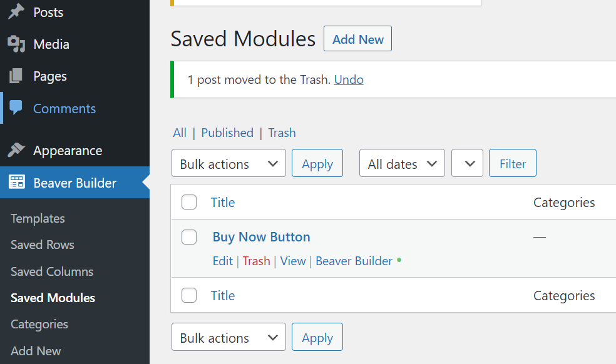The image size is (616, 364).
Task: Check the select-all checkbox in the table header
Action: click(x=188, y=202)
